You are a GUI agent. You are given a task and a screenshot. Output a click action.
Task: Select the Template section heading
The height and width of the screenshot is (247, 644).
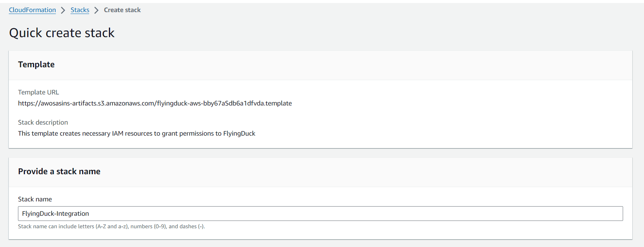point(36,64)
